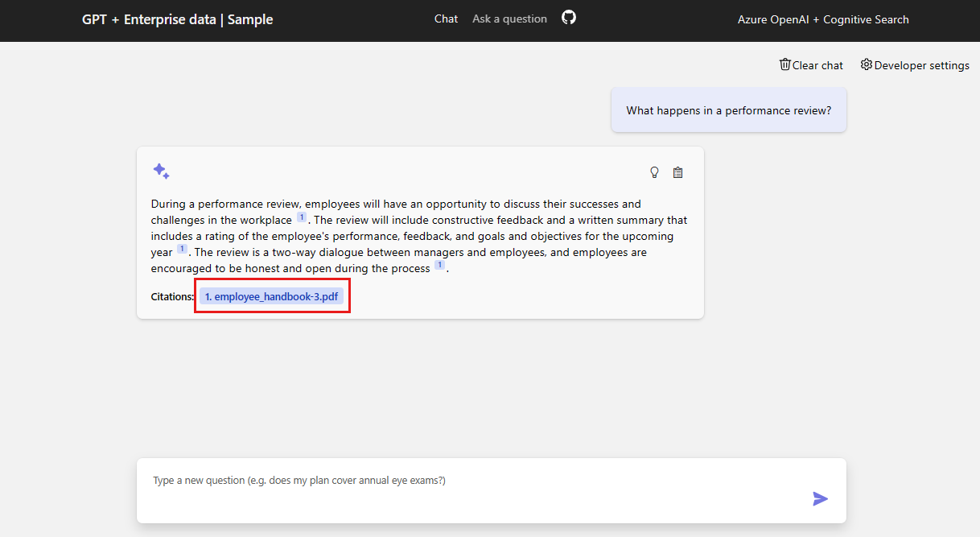Open citation 1. employee_handbook-3.pdf
This screenshot has height=537, width=980.
click(x=272, y=296)
